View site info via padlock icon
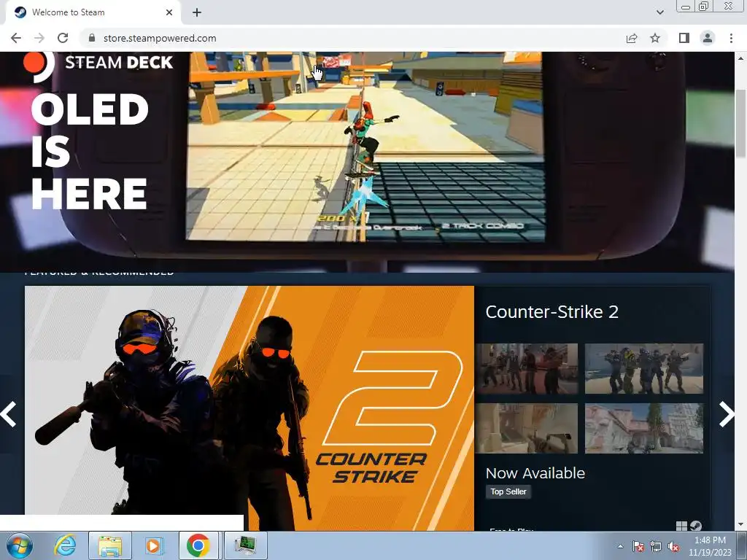The width and height of the screenshot is (747, 560). (x=92, y=38)
